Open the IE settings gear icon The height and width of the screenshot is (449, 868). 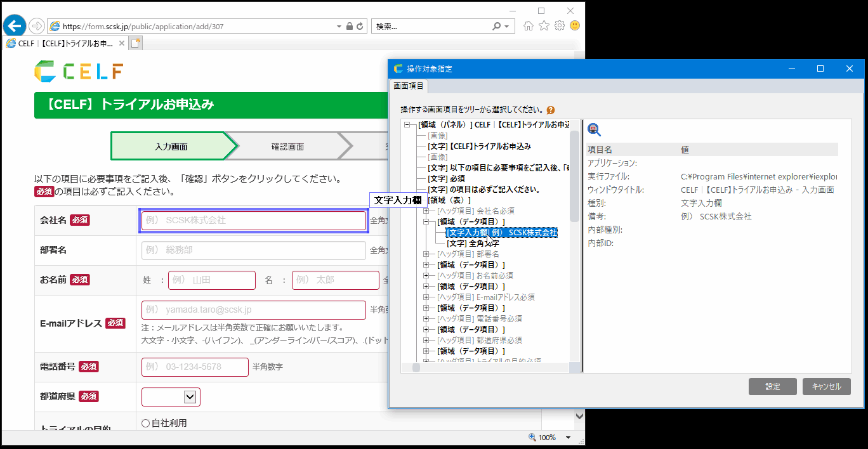tap(559, 26)
